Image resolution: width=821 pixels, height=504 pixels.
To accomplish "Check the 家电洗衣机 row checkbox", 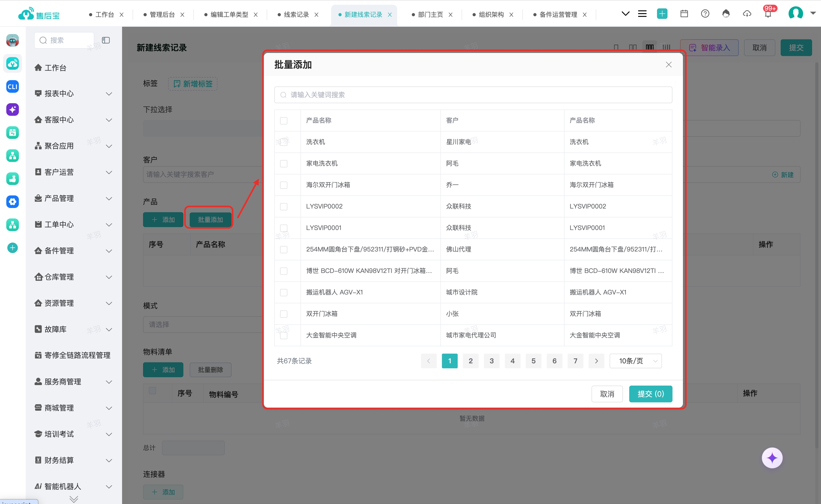I will (x=284, y=164).
